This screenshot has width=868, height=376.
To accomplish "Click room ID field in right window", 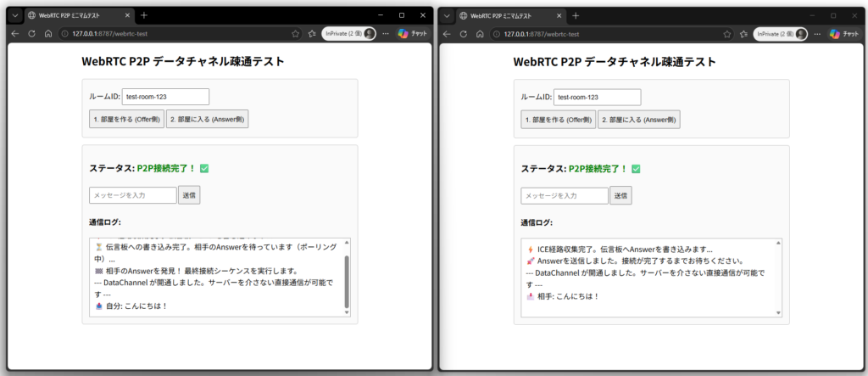I will tap(598, 97).
